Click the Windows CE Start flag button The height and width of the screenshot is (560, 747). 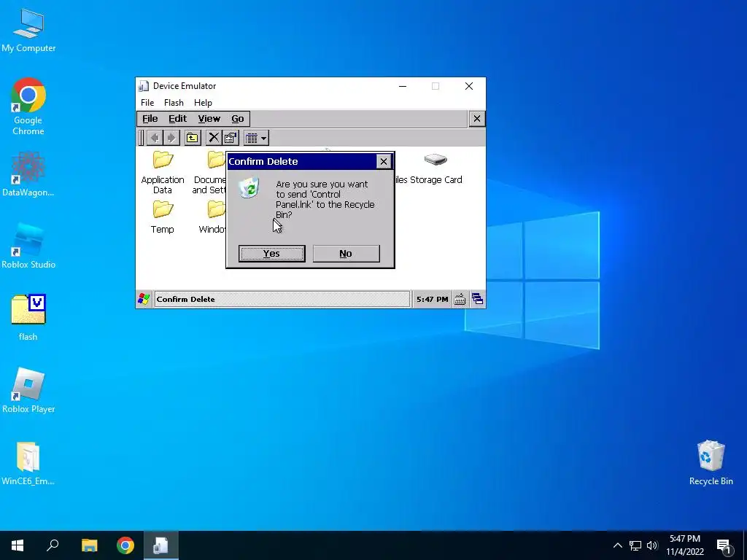(144, 299)
